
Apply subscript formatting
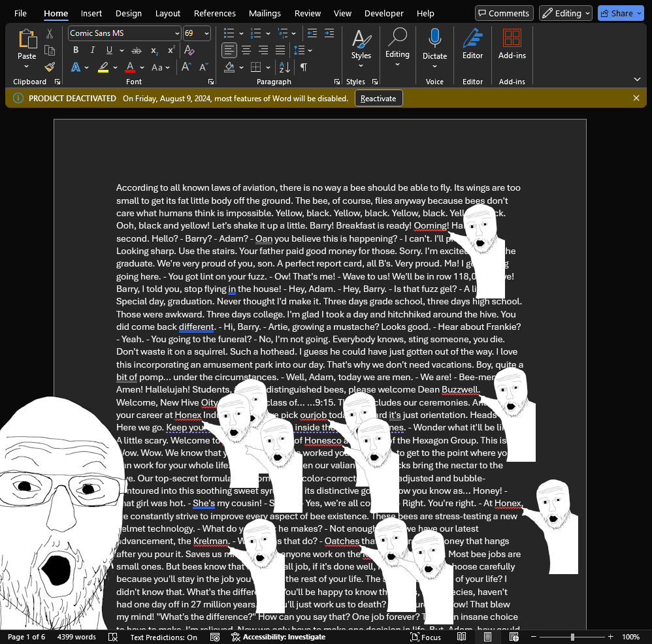point(154,50)
